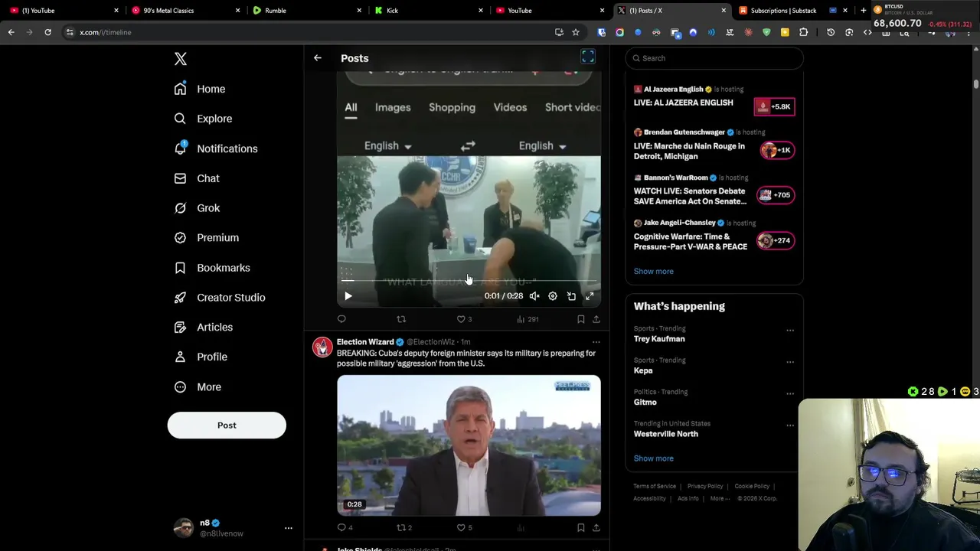Click the focus view icon beside Posts
The height and width of the screenshot is (551, 980).
[x=587, y=57]
